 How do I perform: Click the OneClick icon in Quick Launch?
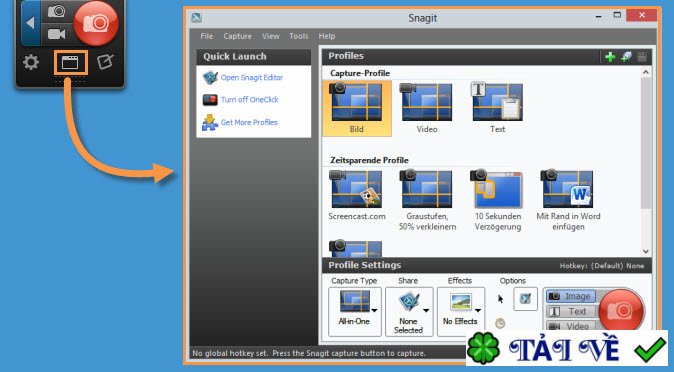point(210,100)
